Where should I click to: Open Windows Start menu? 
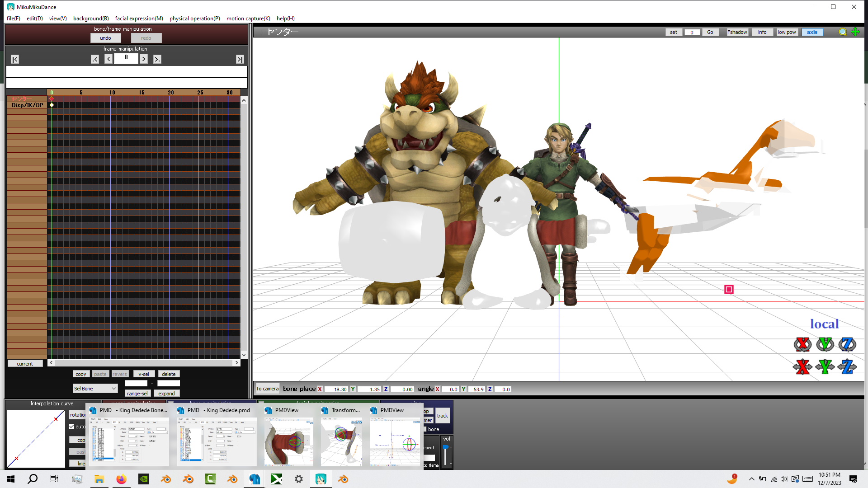tap(11, 479)
